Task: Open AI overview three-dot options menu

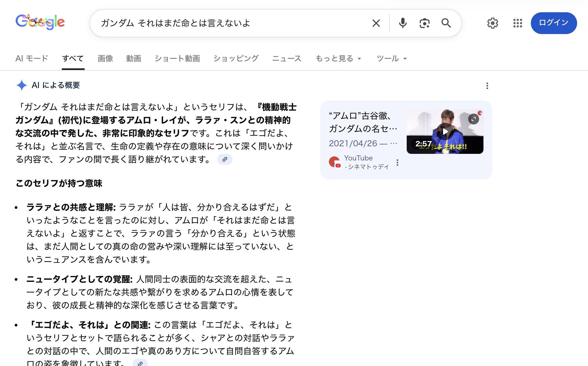Action: coord(487,86)
